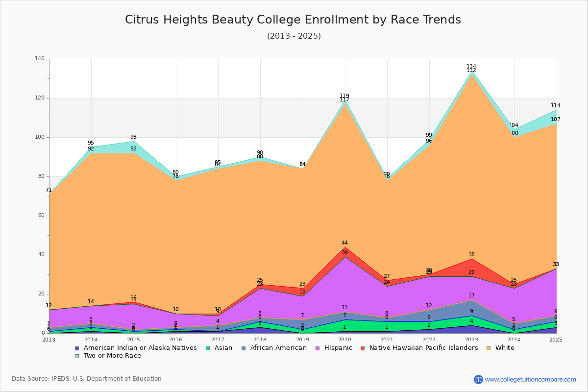This screenshot has width=588, height=392.
Task: Click the 2022 x-axis label
Action: point(429,339)
